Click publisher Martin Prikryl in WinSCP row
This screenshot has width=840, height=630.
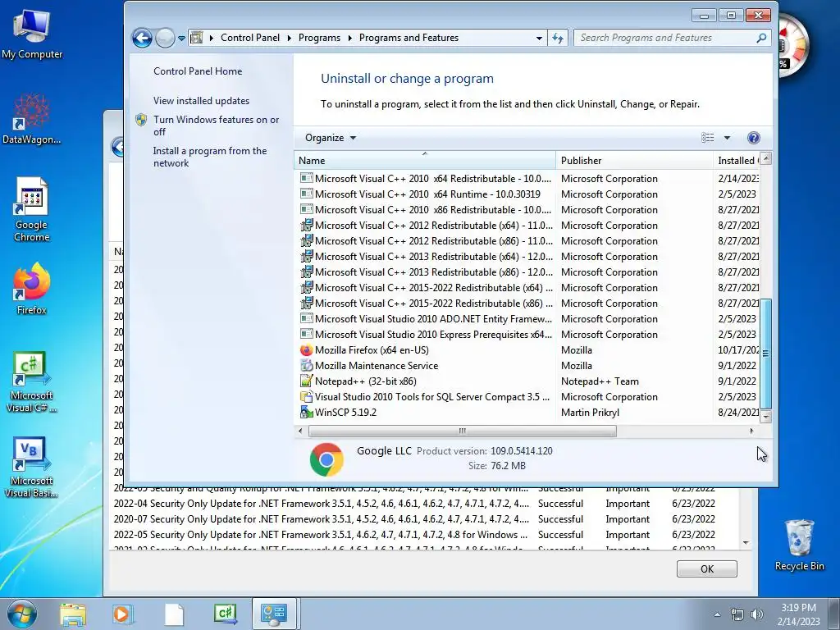(590, 413)
